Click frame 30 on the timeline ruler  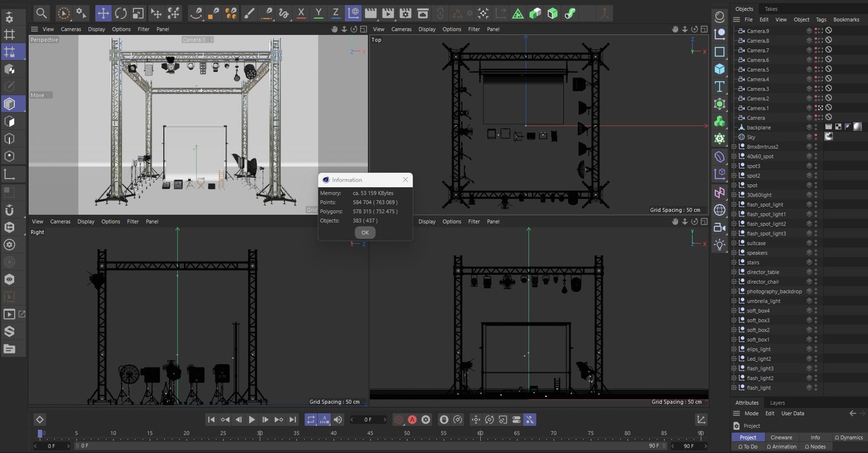click(x=260, y=433)
